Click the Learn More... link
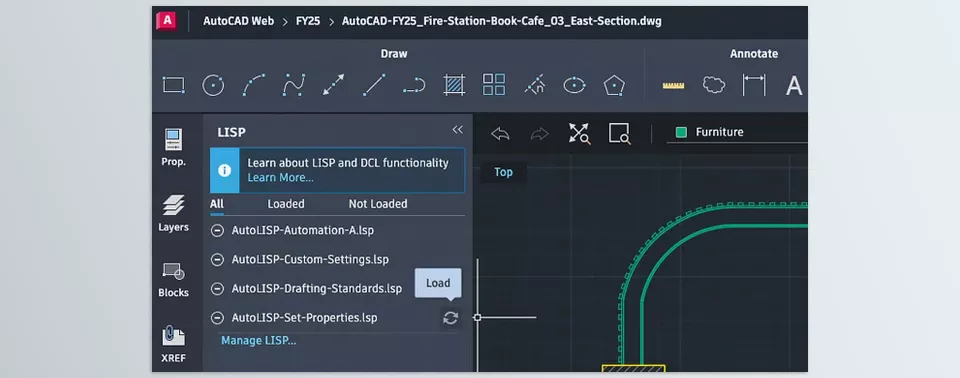This screenshot has width=960, height=378. [280, 178]
